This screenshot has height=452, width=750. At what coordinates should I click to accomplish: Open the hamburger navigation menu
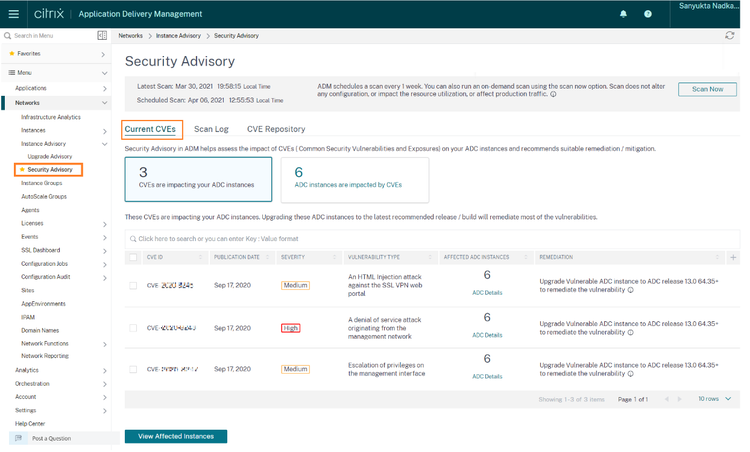tap(14, 14)
